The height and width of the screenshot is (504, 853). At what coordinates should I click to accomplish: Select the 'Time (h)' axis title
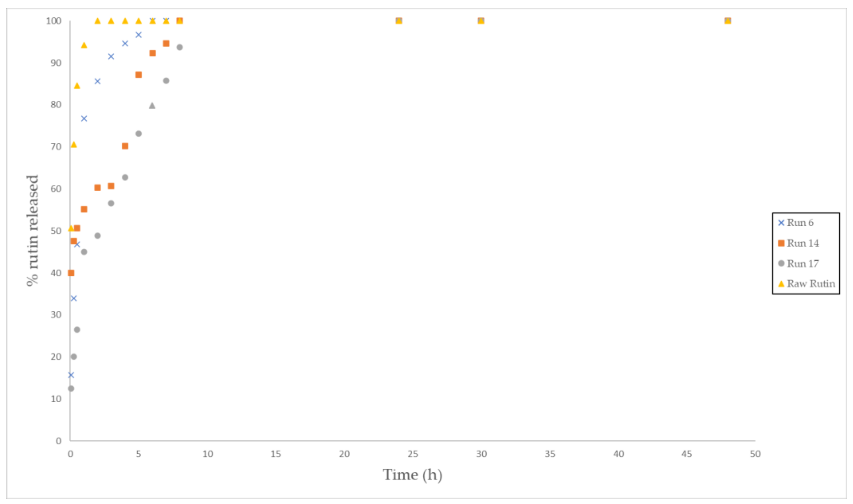point(412,475)
